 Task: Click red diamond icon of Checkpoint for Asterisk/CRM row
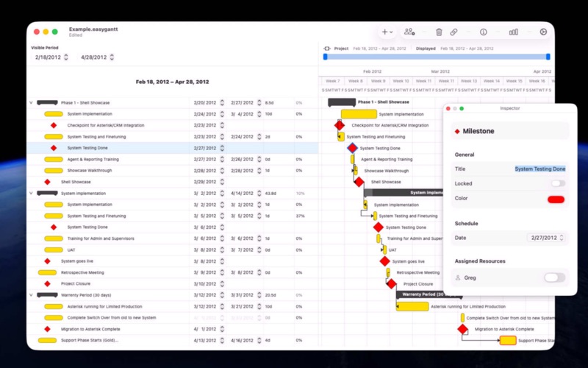pos(54,125)
